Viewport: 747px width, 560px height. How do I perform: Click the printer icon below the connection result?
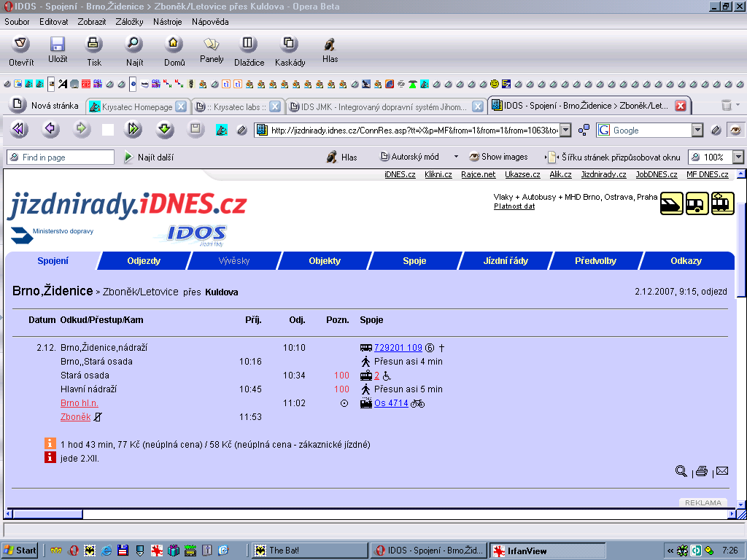(701, 471)
